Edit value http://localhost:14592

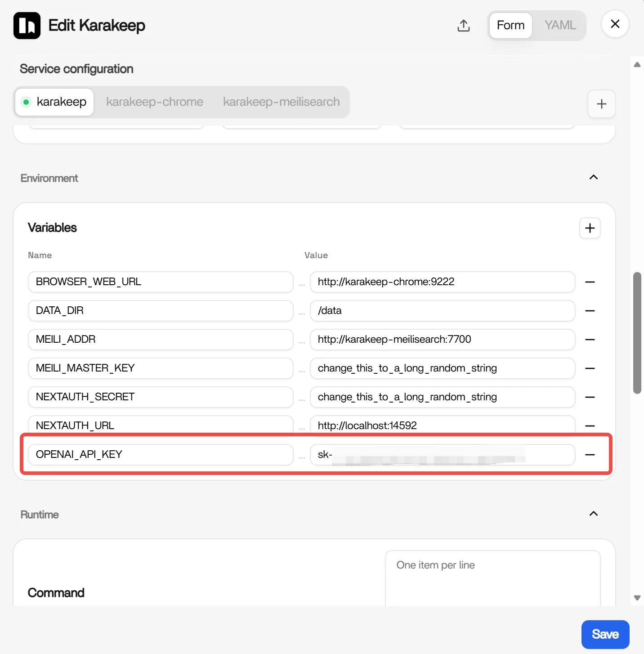click(443, 426)
